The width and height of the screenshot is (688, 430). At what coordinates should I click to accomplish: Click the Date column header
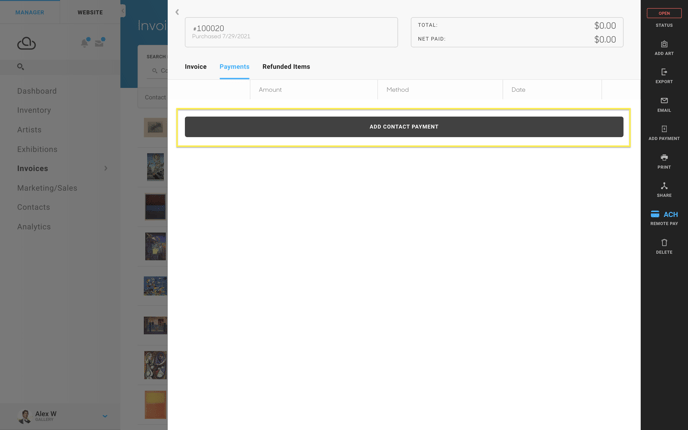(x=518, y=90)
